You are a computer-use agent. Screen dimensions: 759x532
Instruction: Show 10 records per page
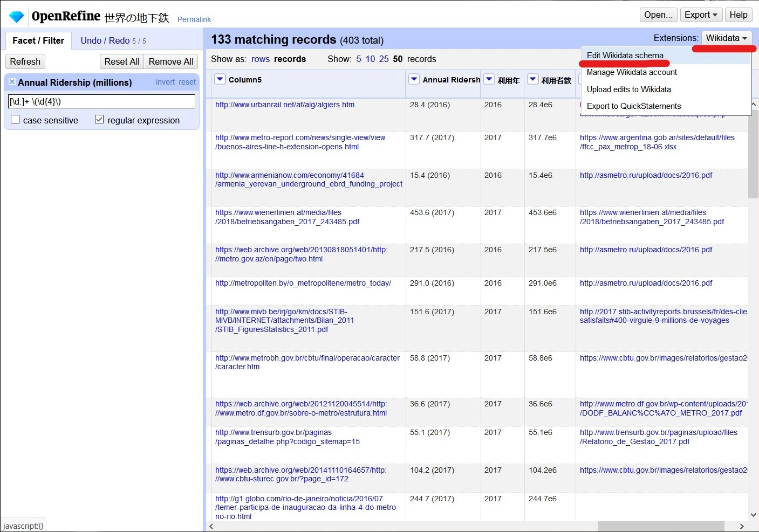click(370, 59)
